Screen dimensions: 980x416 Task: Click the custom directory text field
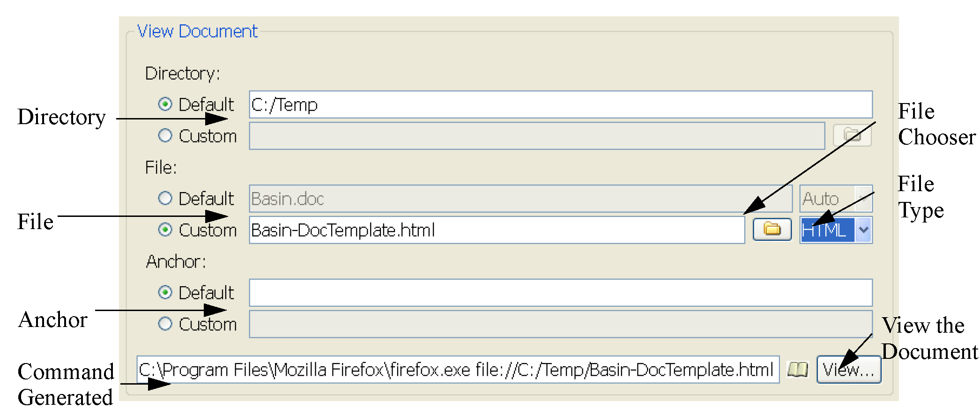point(536,136)
